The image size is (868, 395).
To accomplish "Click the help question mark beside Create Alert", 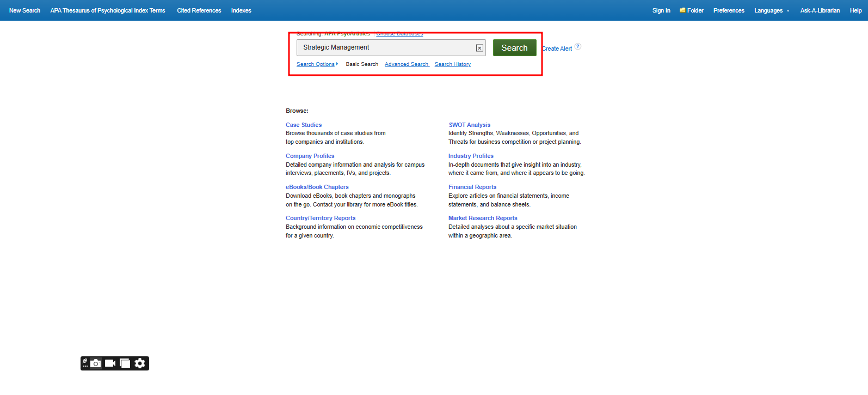I will point(578,46).
